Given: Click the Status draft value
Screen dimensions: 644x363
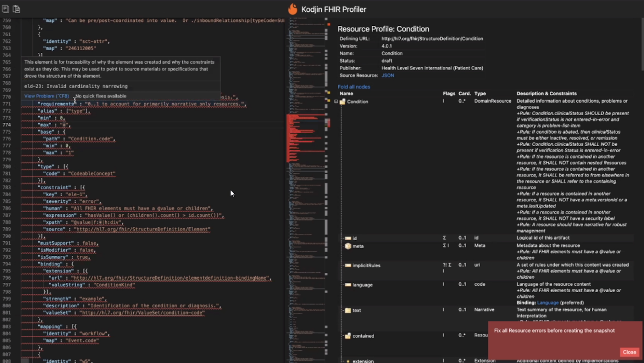Looking at the screenshot, I should click(387, 61).
